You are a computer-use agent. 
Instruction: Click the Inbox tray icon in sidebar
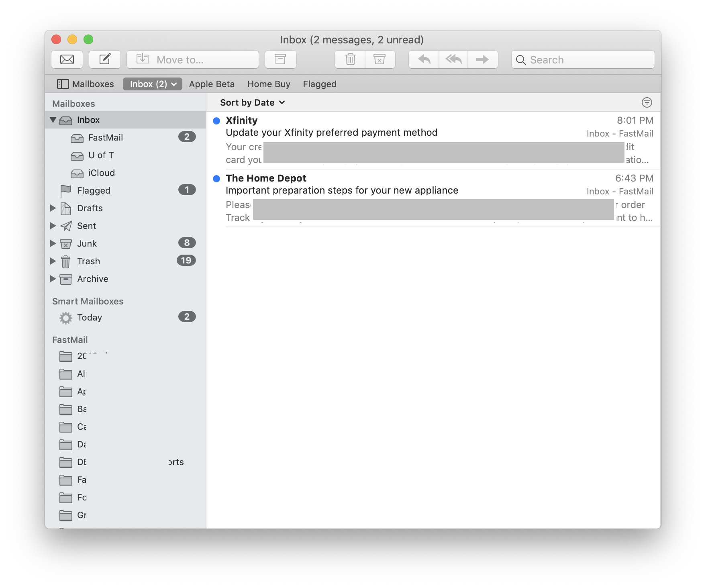(66, 120)
